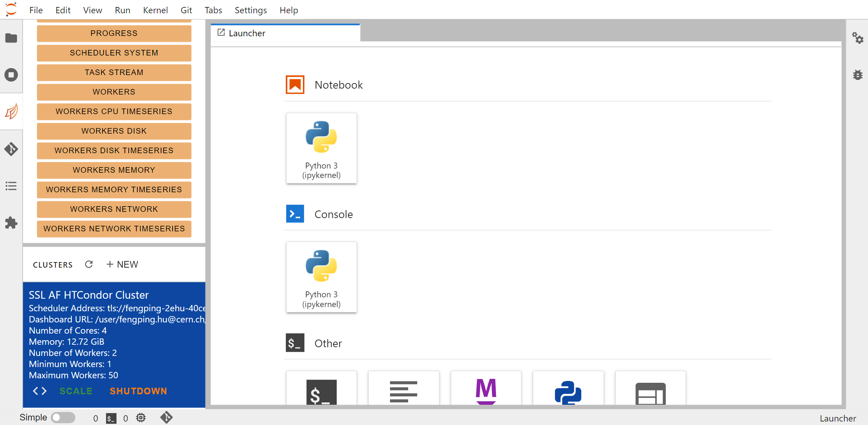Open Running Terminals and Kernels panel
The height and width of the screenshot is (425, 868).
11,75
